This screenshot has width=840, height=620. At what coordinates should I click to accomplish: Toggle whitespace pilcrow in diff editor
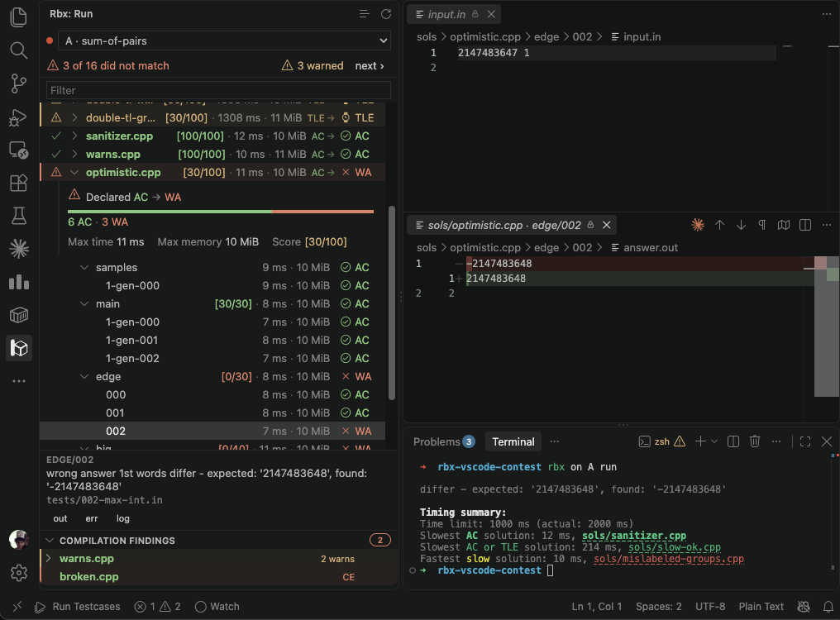[761, 225]
